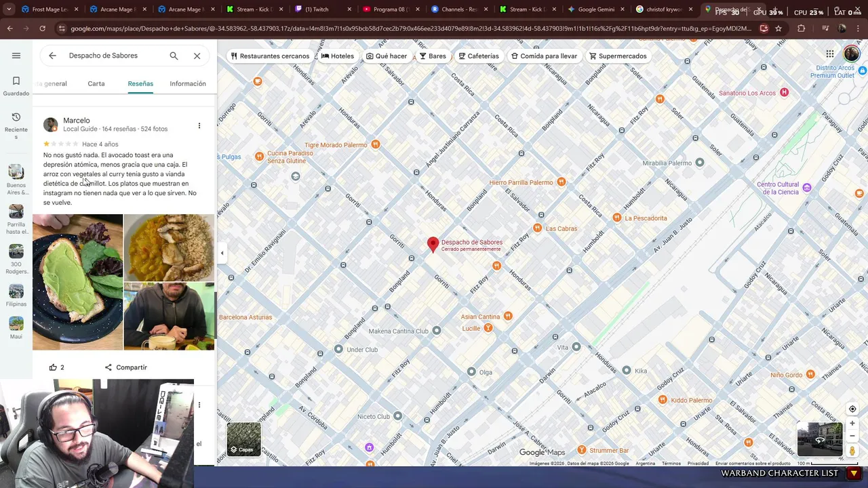Image resolution: width=868 pixels, height=488 pixels.
Task: Select the Comida para llevar chip
Action: 545,56
